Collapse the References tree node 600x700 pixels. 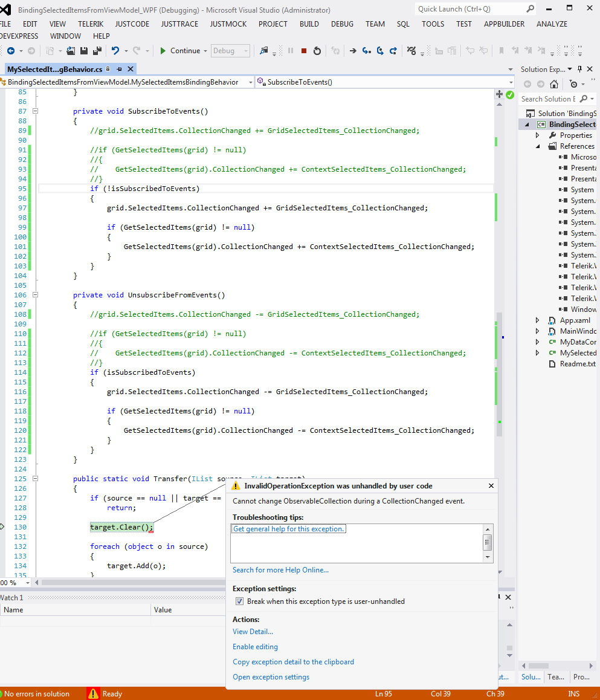point(538,146)
